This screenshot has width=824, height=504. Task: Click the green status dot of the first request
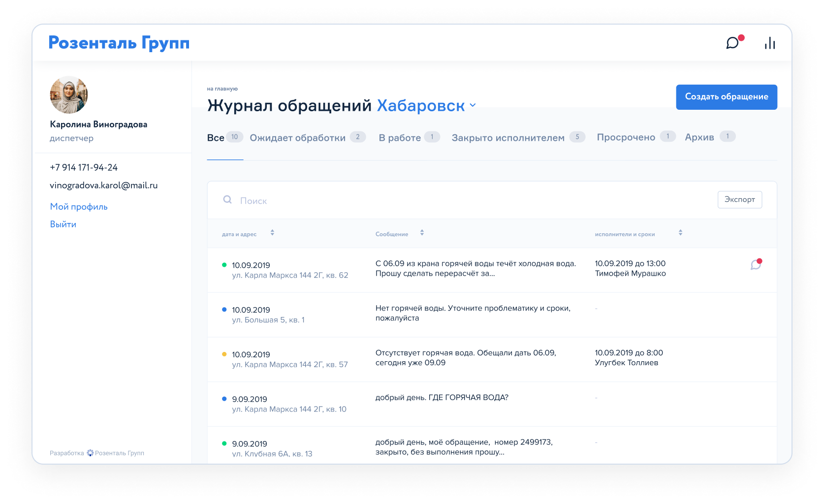(224, 264)
